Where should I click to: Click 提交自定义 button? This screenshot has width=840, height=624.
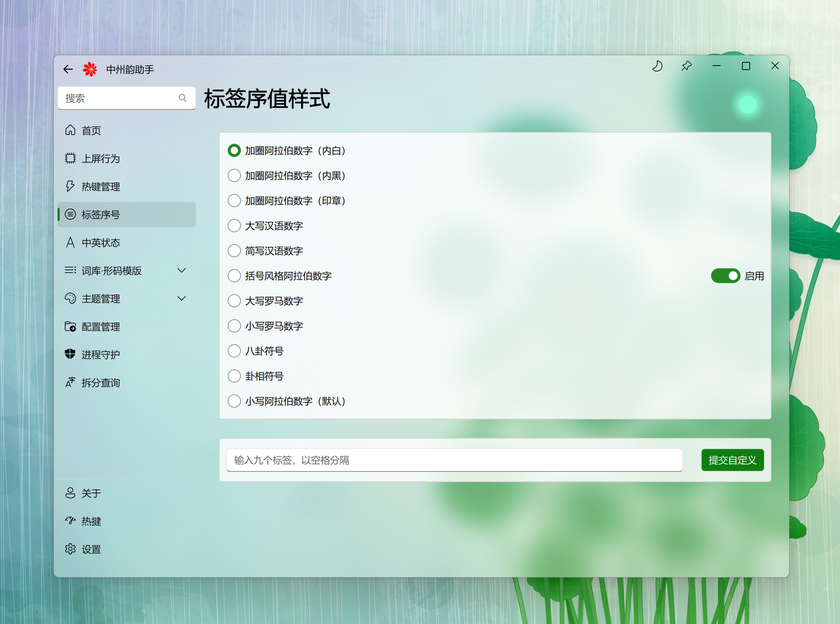click(732, 460)
